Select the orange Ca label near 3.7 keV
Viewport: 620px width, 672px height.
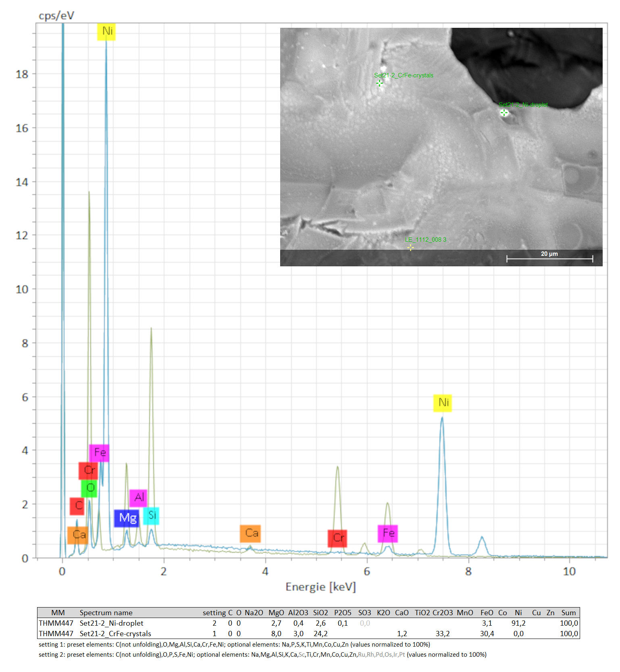tap(250, 533)
